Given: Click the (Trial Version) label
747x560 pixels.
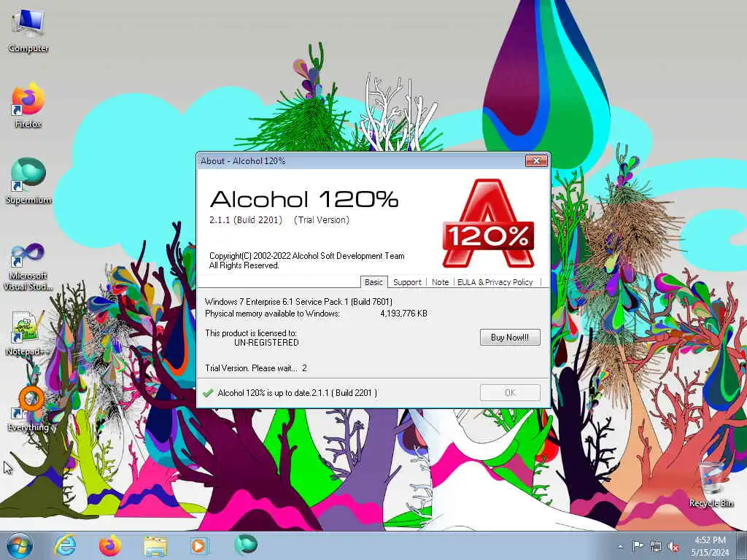Looking at the screenshot, I should [322, 219].
